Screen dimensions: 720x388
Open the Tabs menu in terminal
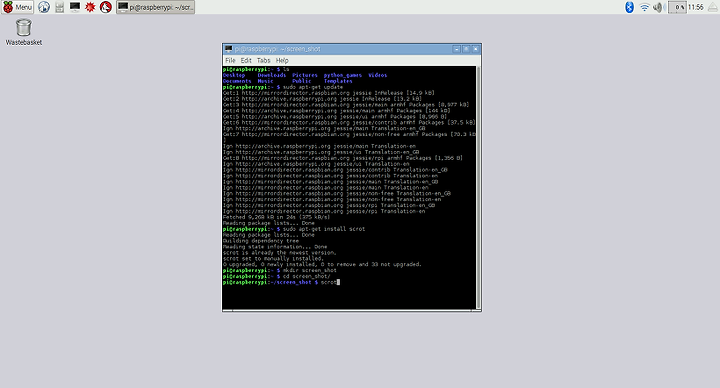click(x=264, y=61)
